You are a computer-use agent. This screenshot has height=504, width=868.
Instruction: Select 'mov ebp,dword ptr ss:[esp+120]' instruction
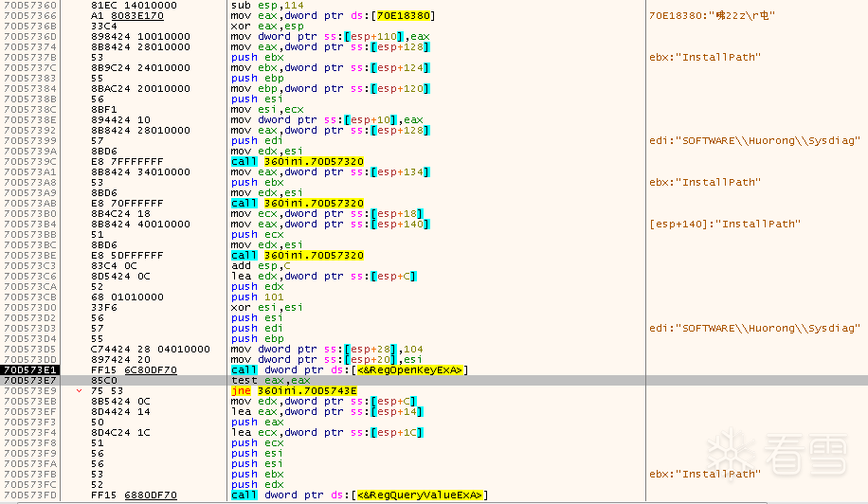tap(331, 88)
